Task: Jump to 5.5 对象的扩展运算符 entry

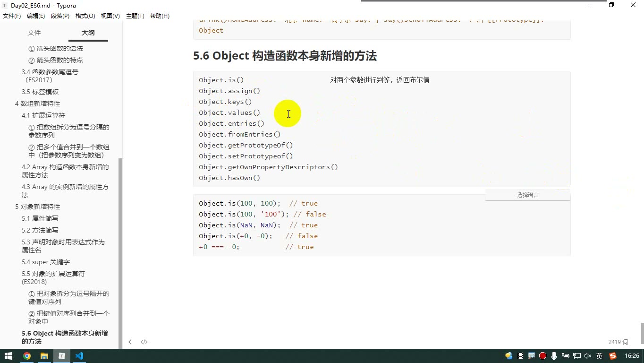Action: click(53, 277)
